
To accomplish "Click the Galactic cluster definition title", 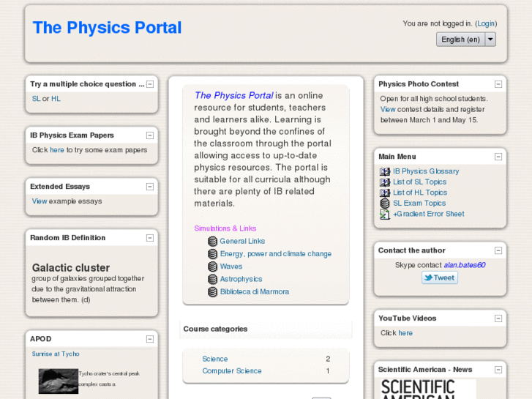I will tap(71, 267).
